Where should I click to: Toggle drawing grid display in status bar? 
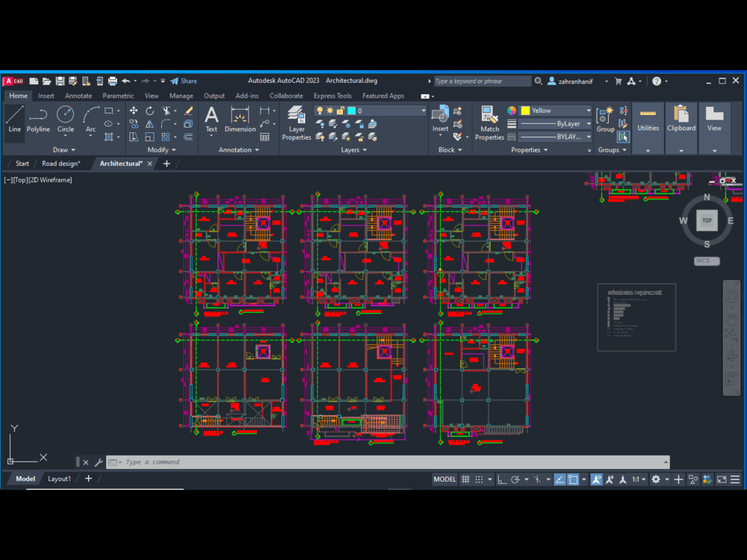pyautogui.click(x=465, y=479)
